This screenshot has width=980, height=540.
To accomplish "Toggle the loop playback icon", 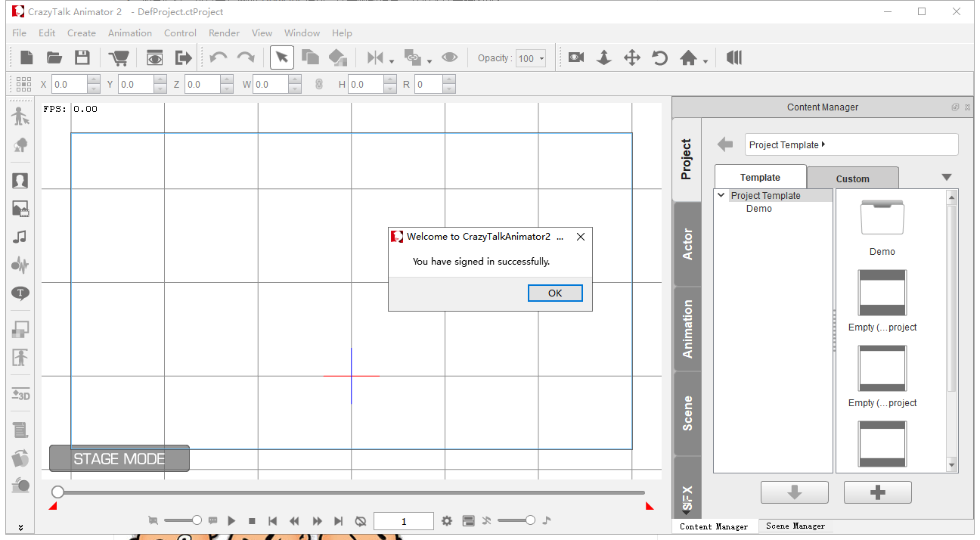I will [x=361, y=521].
